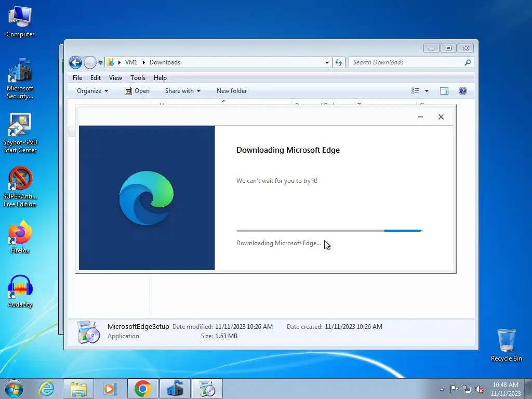Image resolution: width=532 pixels, height=399 pixels.
Task: Open SUPERAntiSpyware Free Edition shortcut
Action: 20,187
